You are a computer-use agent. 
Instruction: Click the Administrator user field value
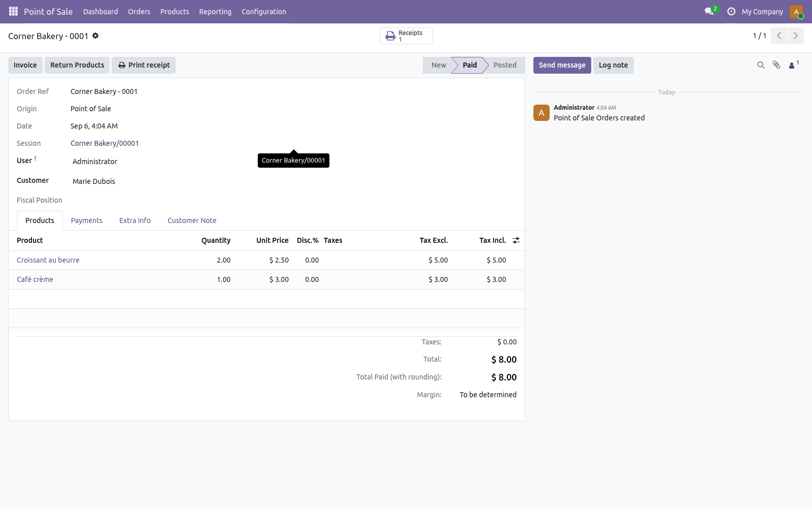(x=95, y=162)
